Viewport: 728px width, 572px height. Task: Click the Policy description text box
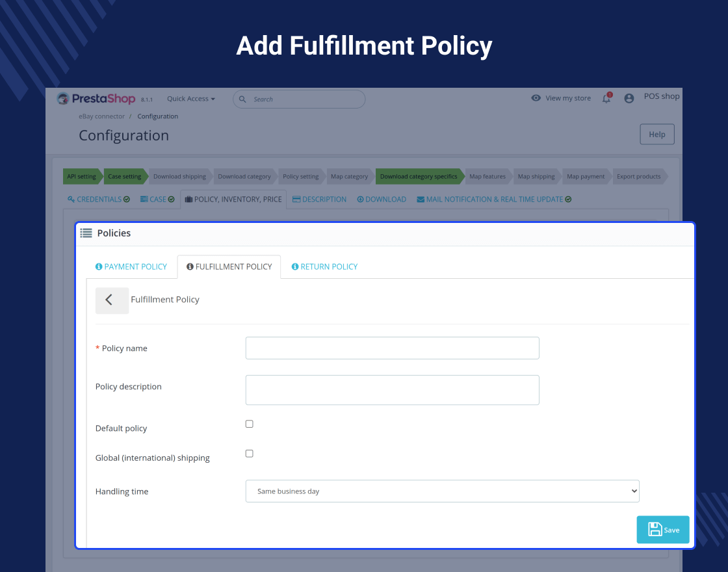(x=392, y=390)
